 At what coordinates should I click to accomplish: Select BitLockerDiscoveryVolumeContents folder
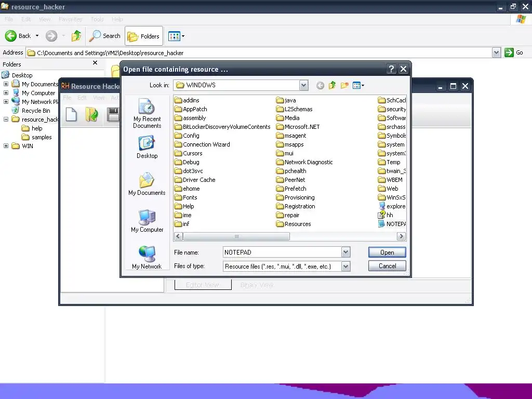tap(222, 127)
